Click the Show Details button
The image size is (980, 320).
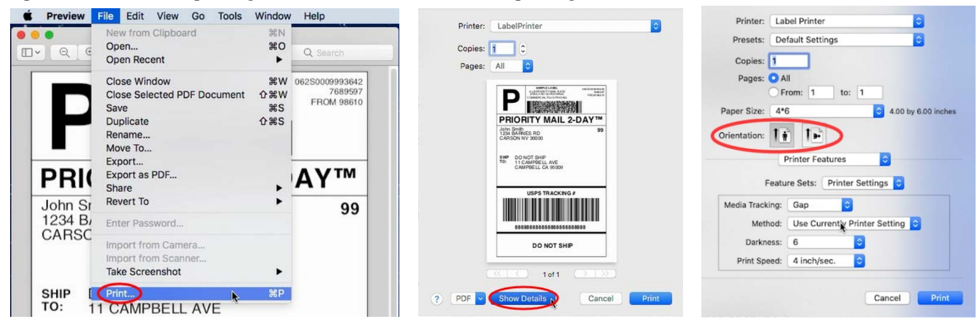point(523,298)
